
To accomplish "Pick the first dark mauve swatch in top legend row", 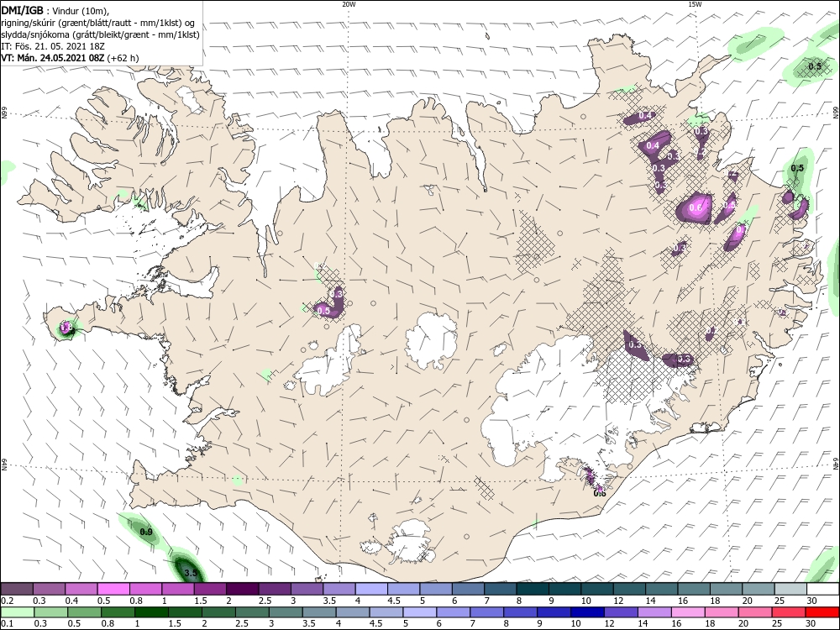I will click(x=17, y=590).
